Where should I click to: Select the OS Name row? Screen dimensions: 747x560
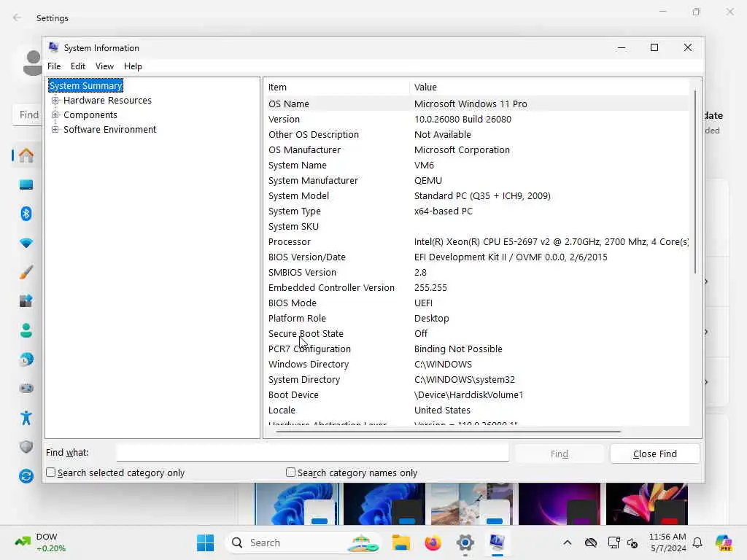pyautogui.click(x=476, y=104)
